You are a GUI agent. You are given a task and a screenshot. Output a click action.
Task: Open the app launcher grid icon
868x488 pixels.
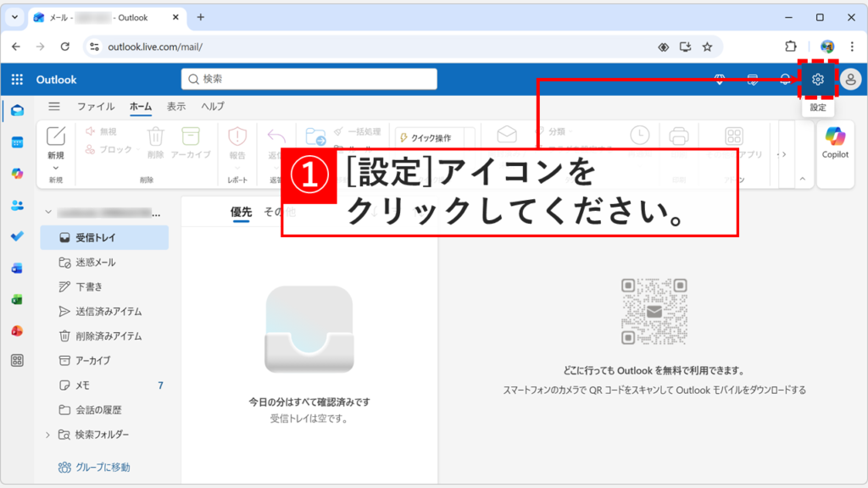click(x=16, y=79)
